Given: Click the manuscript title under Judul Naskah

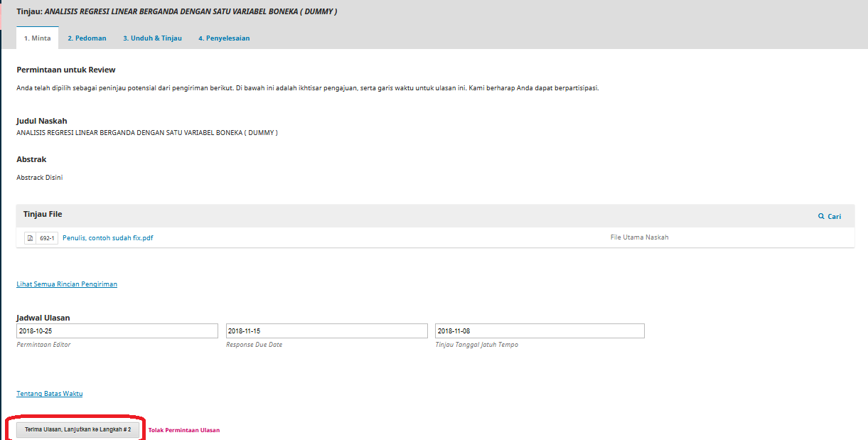Looking at the screenshot, I should 147,133.
